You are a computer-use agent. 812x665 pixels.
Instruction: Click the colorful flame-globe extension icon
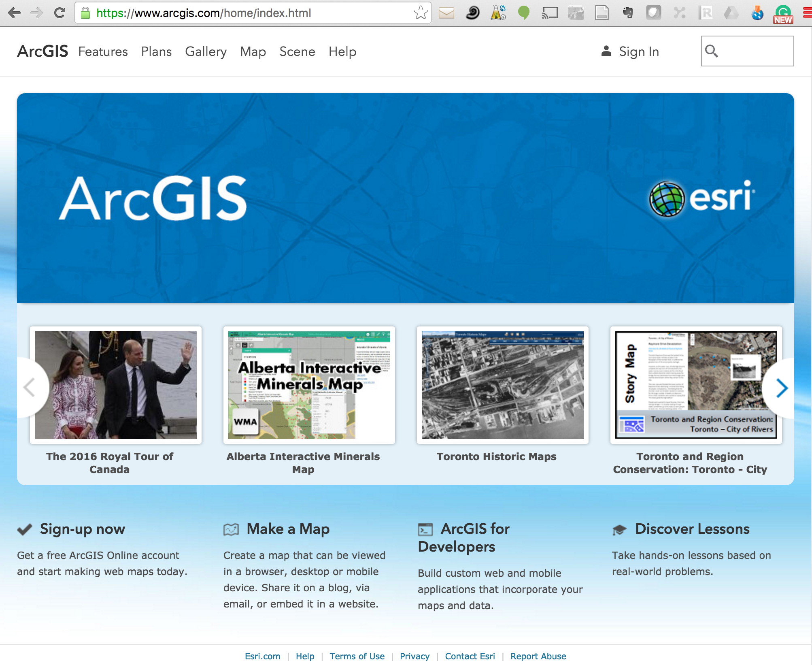[x=757, y=13]
